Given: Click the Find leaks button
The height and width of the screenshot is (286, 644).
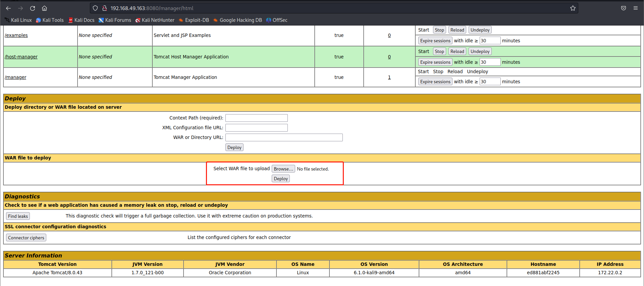Looking at the screenshot, I should pos(18,216).
